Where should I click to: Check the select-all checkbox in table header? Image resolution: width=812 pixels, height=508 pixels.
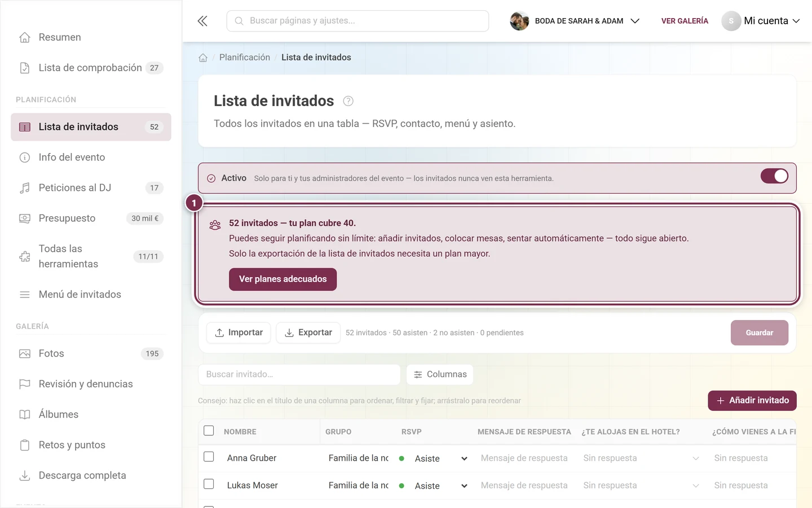tap(209, 431)
